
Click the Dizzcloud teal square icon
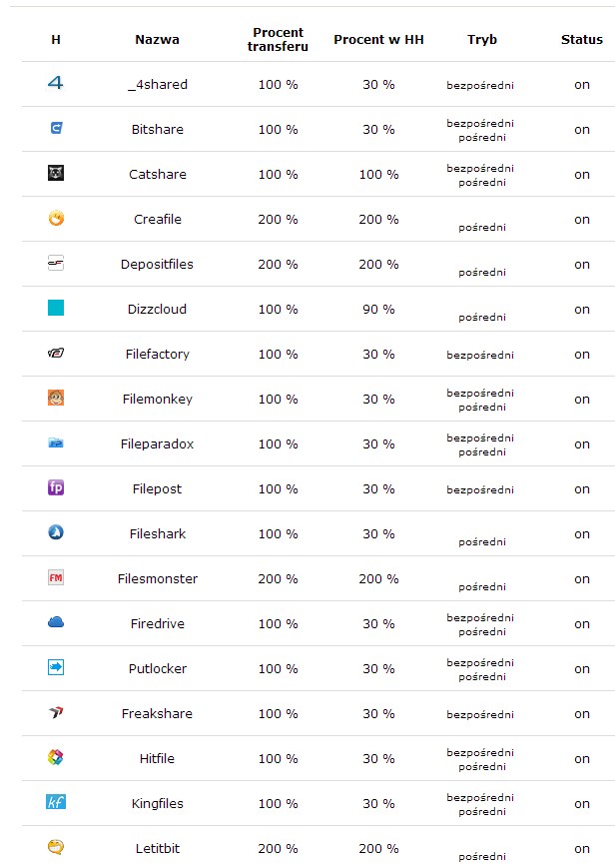pyautogui.click(x=56, y=309)
